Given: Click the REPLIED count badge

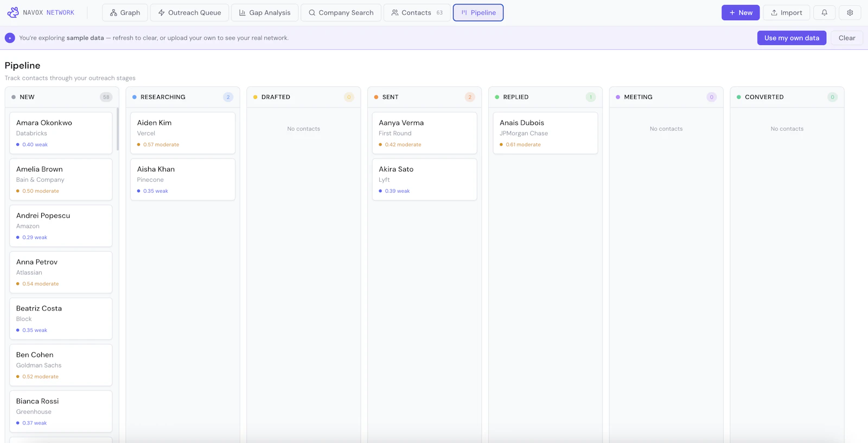Looking at the screenshot, I should pyautogui.click(x=591, y=97).
